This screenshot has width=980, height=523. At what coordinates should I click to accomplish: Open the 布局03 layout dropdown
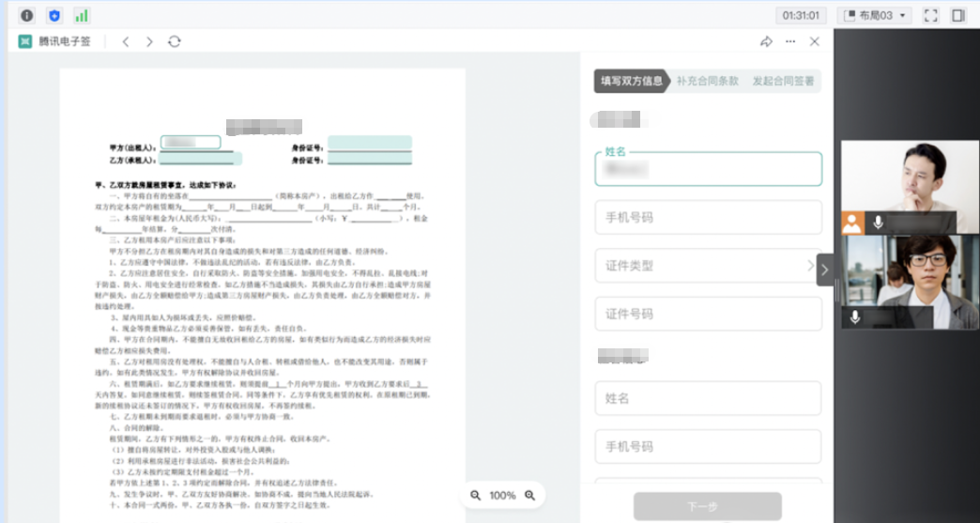[x=874, y=15]
